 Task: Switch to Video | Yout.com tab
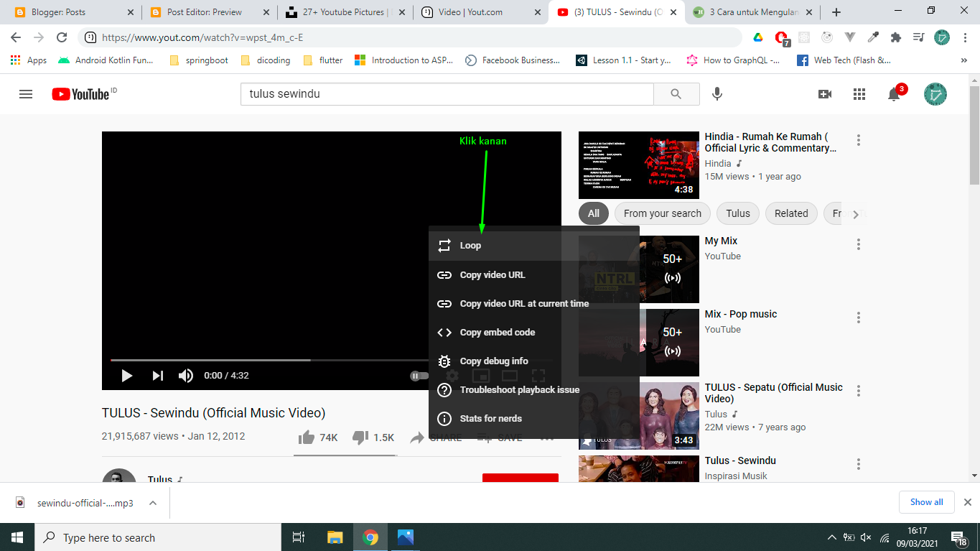[x=480, y=12]
